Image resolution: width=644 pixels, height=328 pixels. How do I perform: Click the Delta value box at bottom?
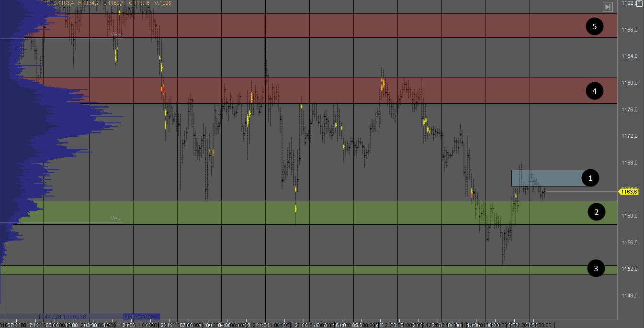pos(141,317)
